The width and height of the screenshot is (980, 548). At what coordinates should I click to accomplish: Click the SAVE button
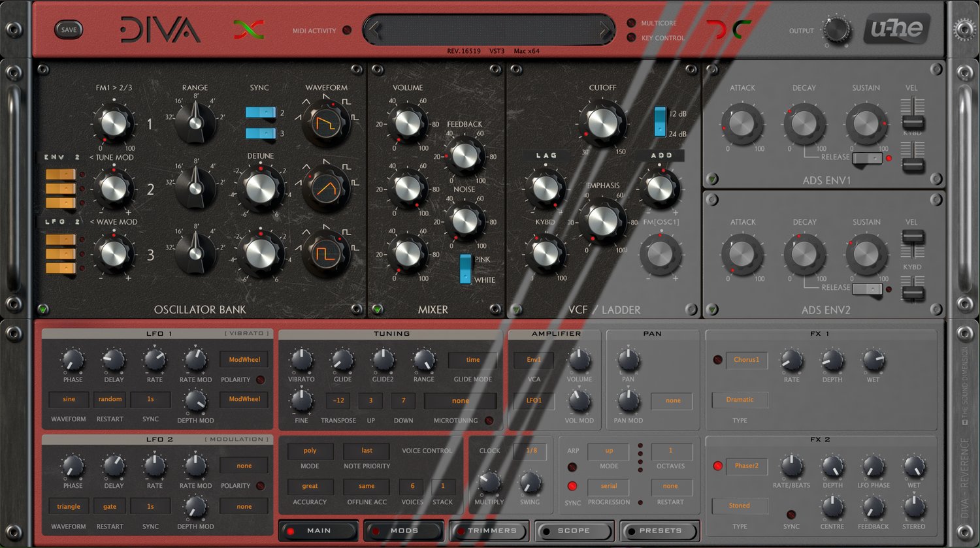tap(69, 29)
